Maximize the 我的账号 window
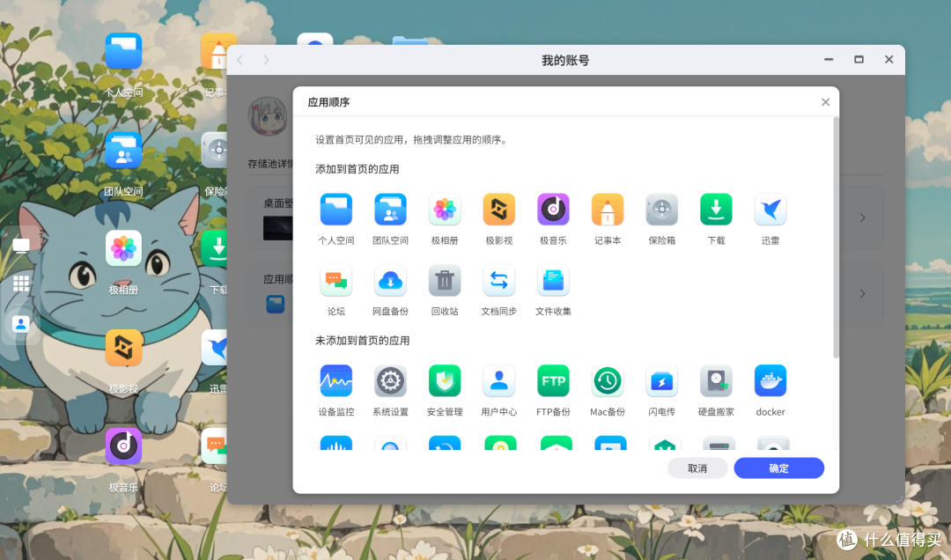The height and width of the screenshot is (560, 951). click(859, 60)
